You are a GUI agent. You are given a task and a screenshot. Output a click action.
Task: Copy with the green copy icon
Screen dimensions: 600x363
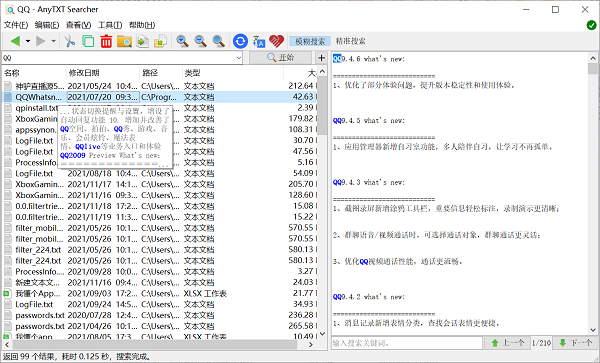coord(88,41)
